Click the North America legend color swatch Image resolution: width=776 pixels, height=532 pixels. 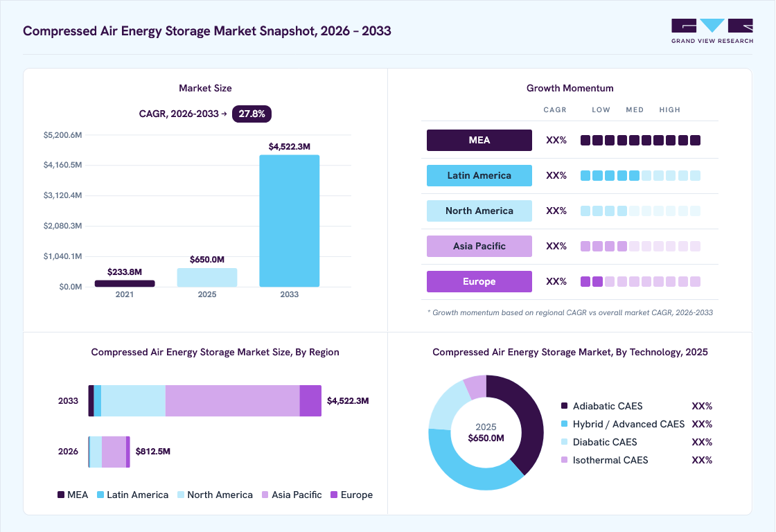181,495
